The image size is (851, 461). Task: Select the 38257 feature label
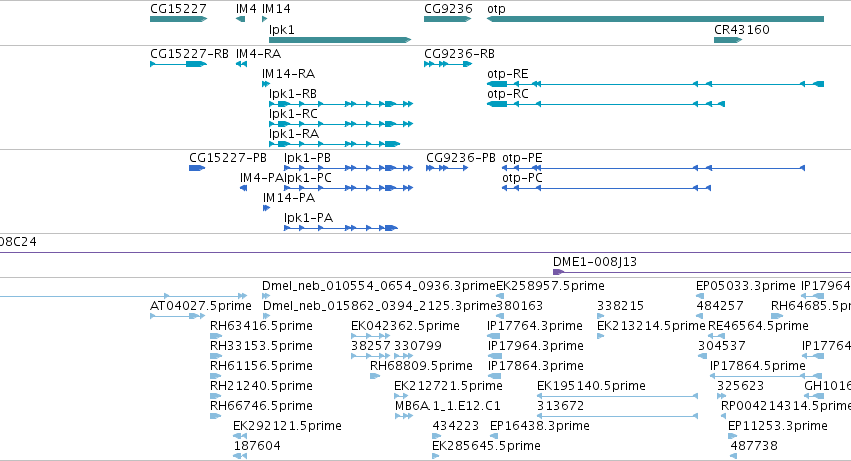pos(371,346)
